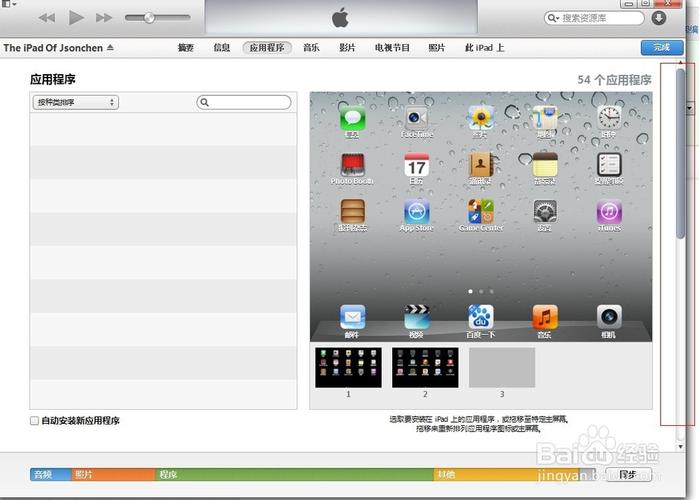The height and width of the screenshot is (500, 699).
Task: Select the Videos dock icon
Action: click(x=417, y=317)
